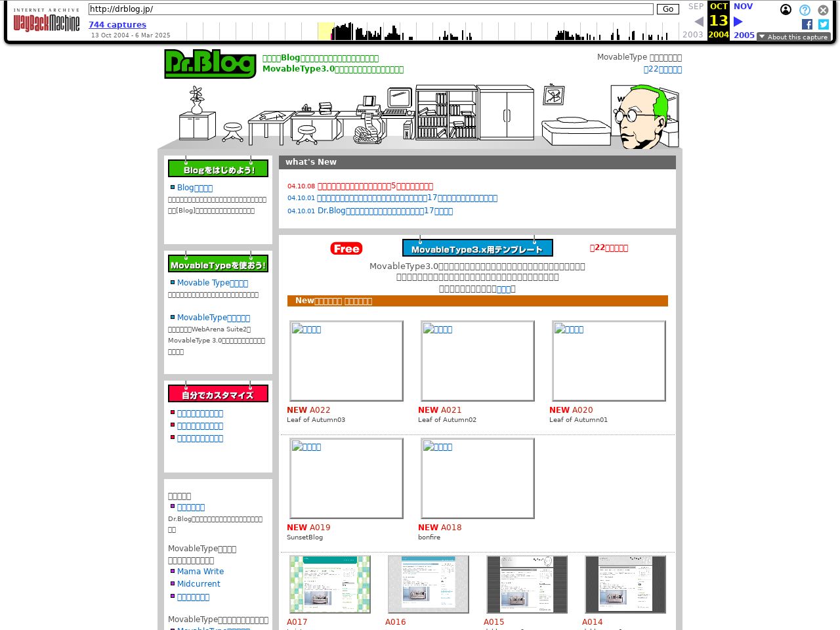Screen dimensions: 840x630
Task: Go to previous capture with left arrow
Action: (699, 22)
